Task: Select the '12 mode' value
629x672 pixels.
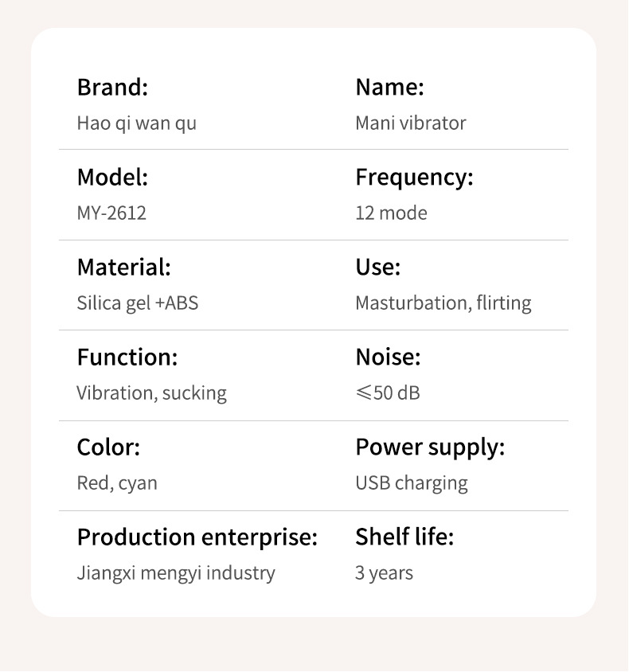Action: [391, 213]
